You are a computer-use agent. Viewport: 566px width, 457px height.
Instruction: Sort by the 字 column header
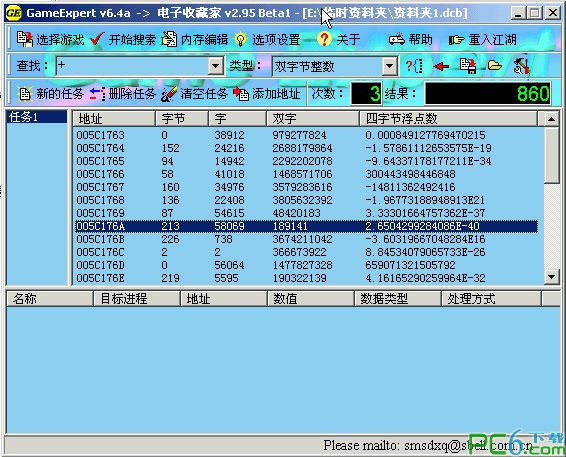pyautogui.click(x=238, y=119)
